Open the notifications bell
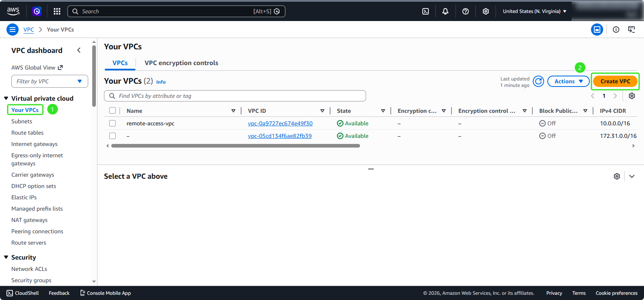Screen dimensions: 644x300 [x=445, y=11]
